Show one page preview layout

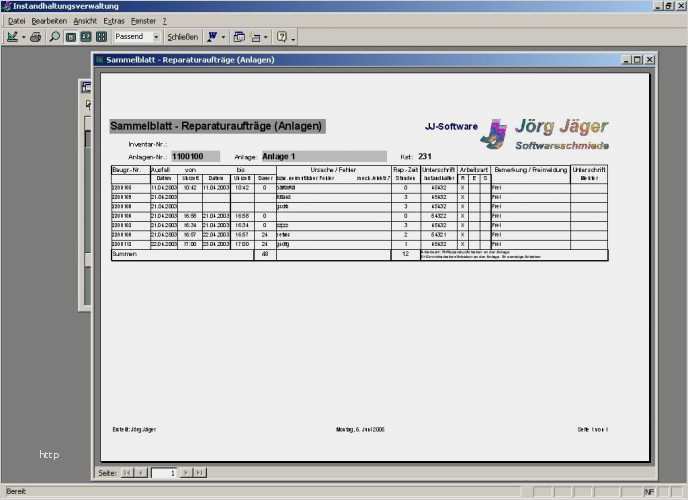click(71, 37)
